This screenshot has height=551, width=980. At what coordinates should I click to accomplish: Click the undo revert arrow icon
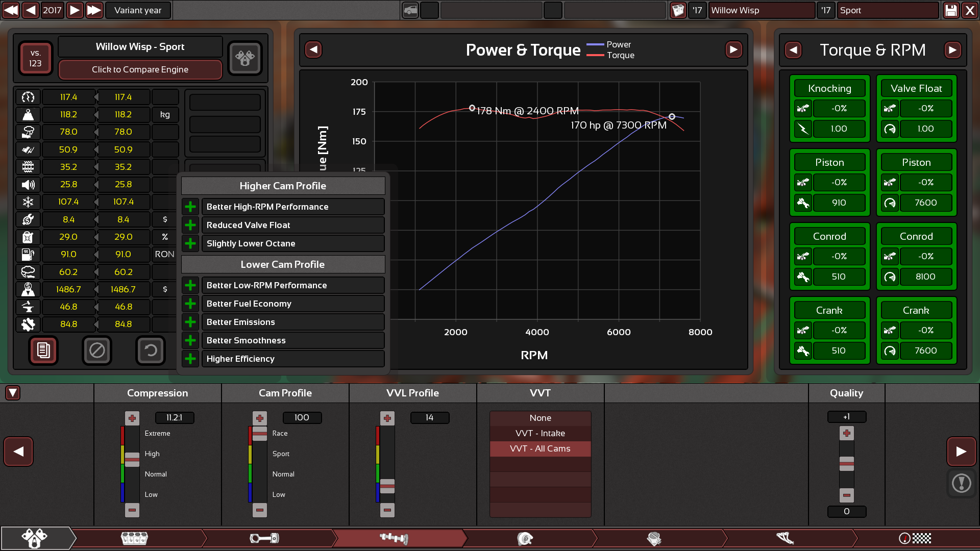(x=150, y=350)
